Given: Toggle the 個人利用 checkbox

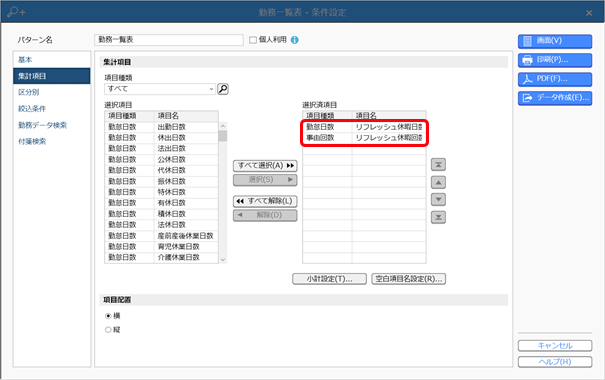Looking at the screenshot, I should click(x=253, y=40).
